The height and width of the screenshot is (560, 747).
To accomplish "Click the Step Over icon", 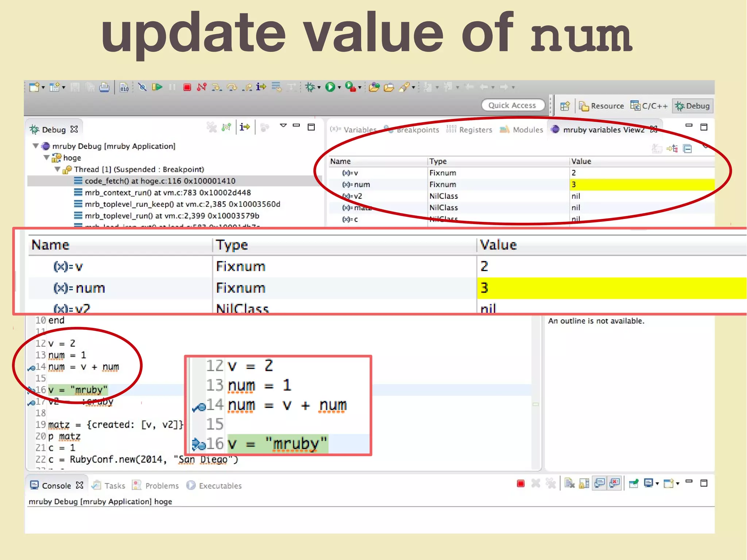I will (x=232, y=87).
